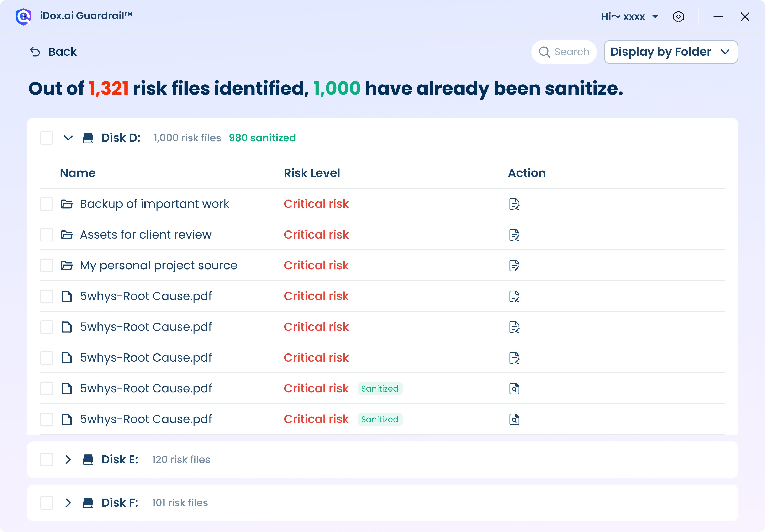The height and width of the screenshot is (532, 765).
Task: Tick the checkbox for Disk D
Action: pos(47,138)
